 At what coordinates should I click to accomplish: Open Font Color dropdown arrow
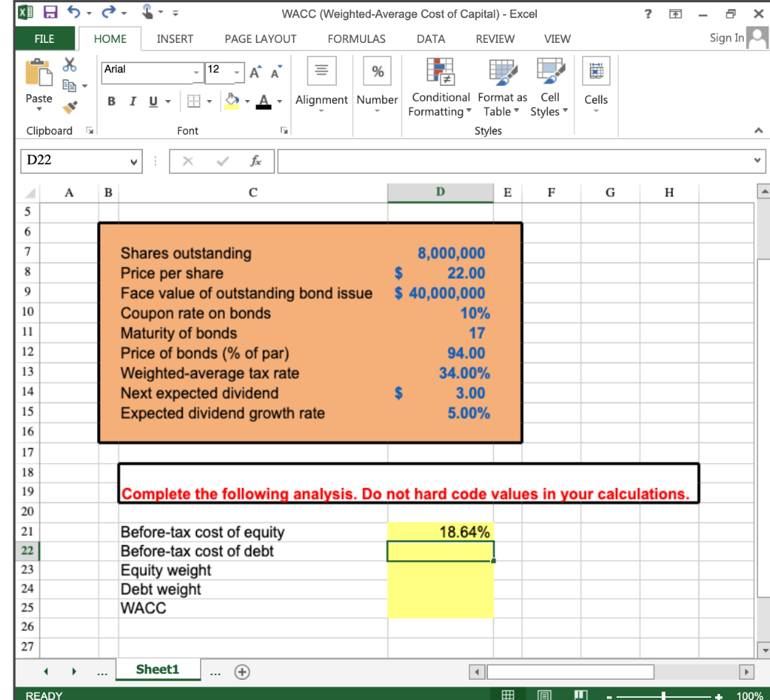[x=280, y=102]
